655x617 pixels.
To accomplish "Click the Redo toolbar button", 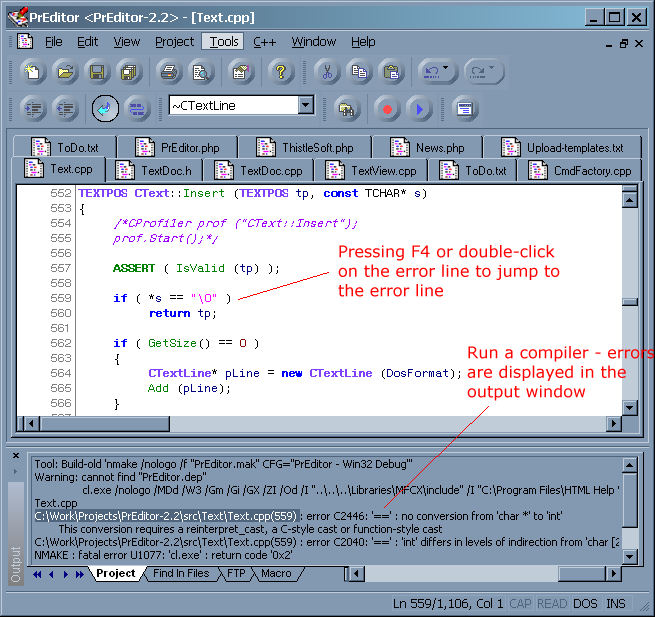I will [x=478, y=72].
